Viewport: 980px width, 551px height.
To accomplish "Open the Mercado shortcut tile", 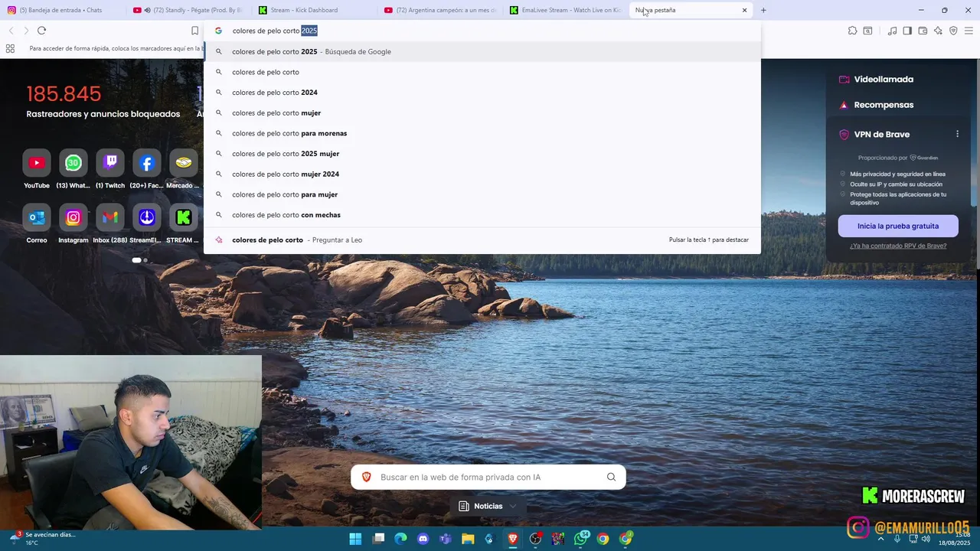I will [x=184, y=163].
